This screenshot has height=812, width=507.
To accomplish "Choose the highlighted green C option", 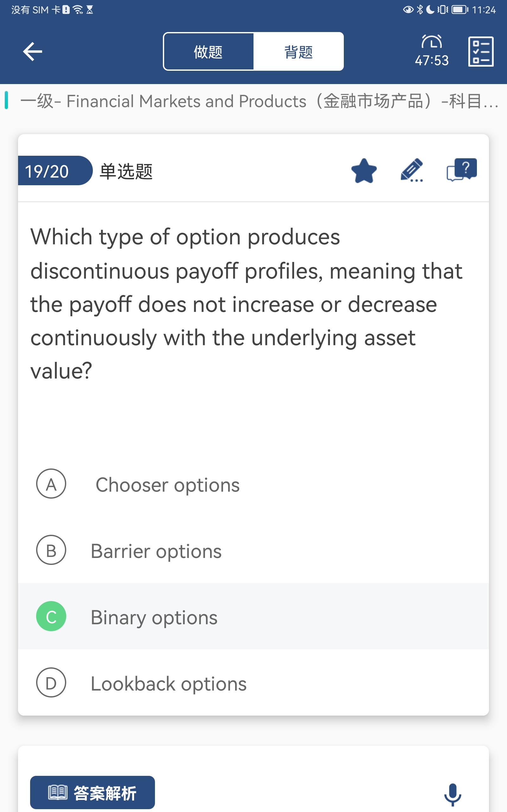I will [x=51, y=616].
